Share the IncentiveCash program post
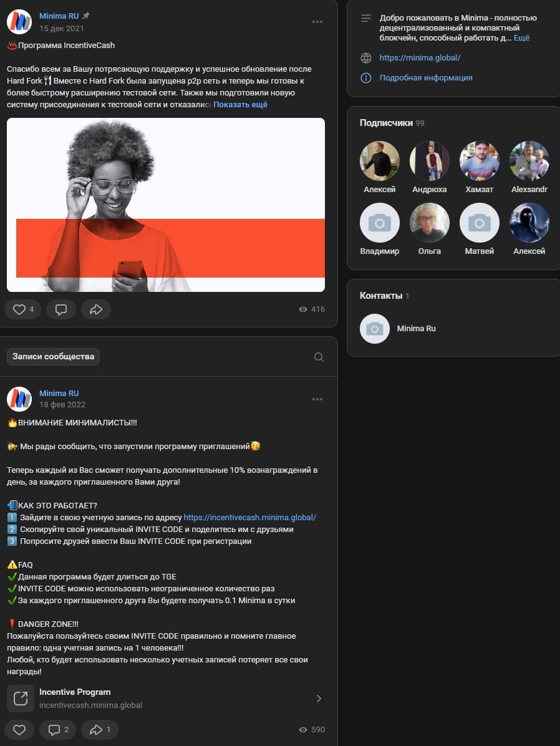Image resolution: width=560 pixels, height=746 pixels. pyautogui.click(x=96, y=309)
